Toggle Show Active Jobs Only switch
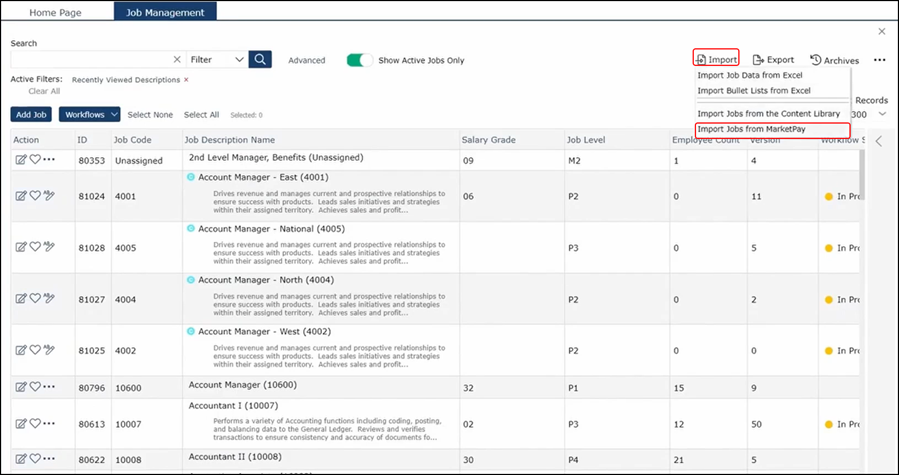The height and width of the screenshot is (476, 899). [x=359, y=60]
